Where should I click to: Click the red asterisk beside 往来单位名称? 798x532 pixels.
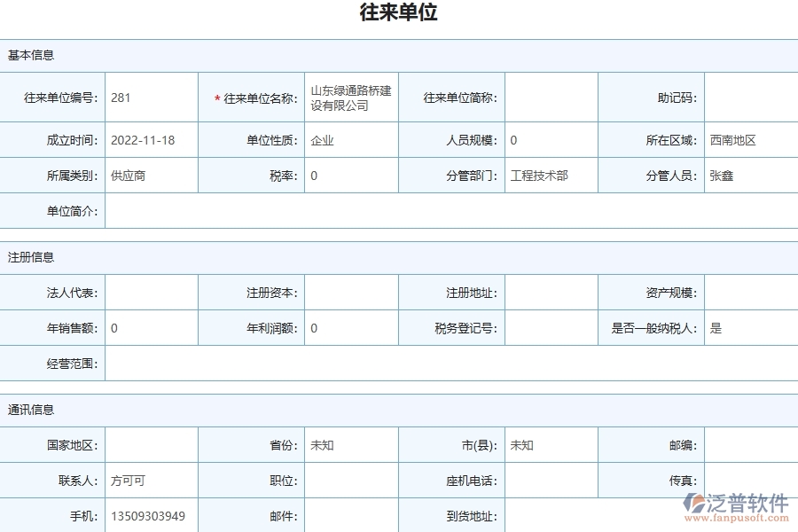(x=214, y=98)
